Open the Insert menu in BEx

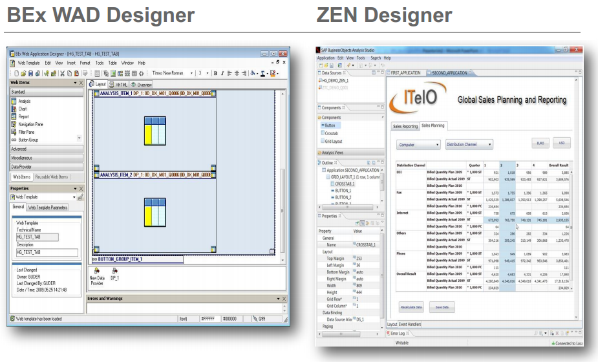[71, 63]
